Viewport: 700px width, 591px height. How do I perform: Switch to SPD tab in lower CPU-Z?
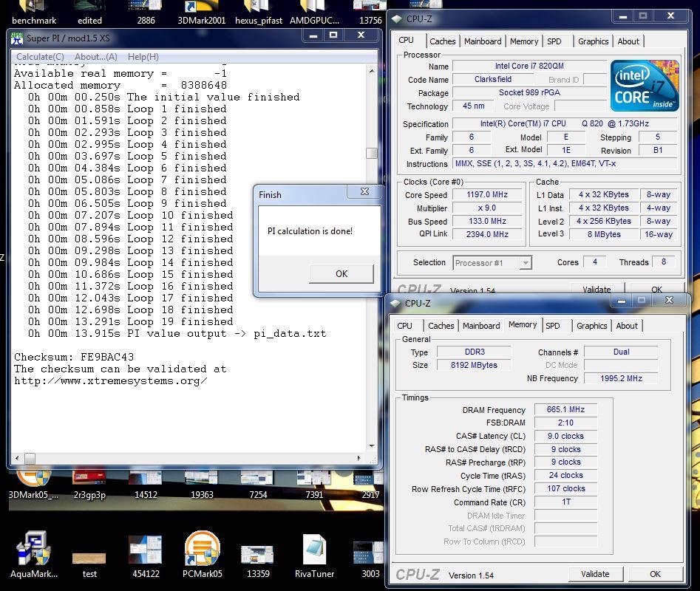coord(553,326)
